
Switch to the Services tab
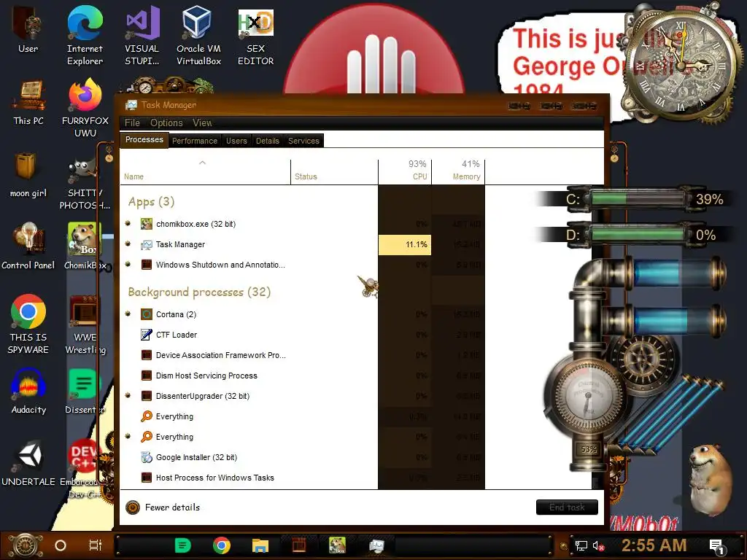[x=303, y=141]
